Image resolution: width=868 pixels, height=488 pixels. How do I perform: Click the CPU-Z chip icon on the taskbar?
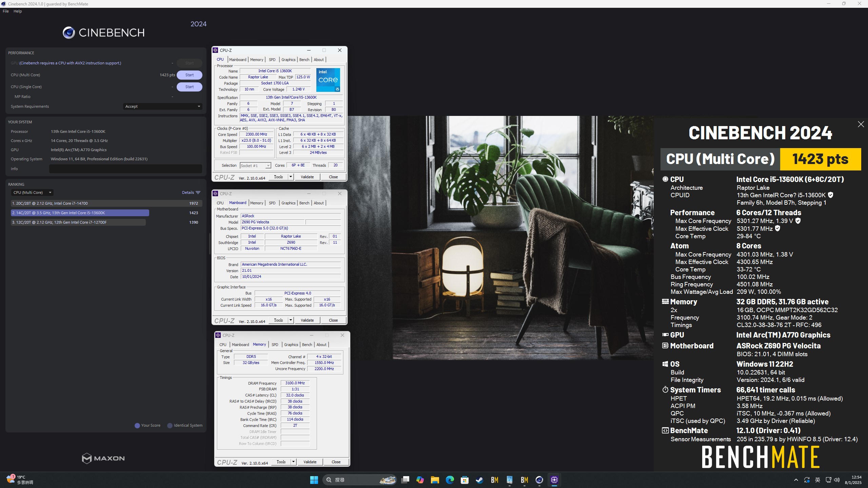pos(554,480)
